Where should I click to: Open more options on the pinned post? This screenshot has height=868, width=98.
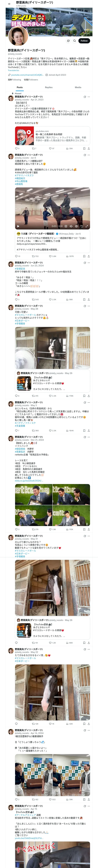89,97
